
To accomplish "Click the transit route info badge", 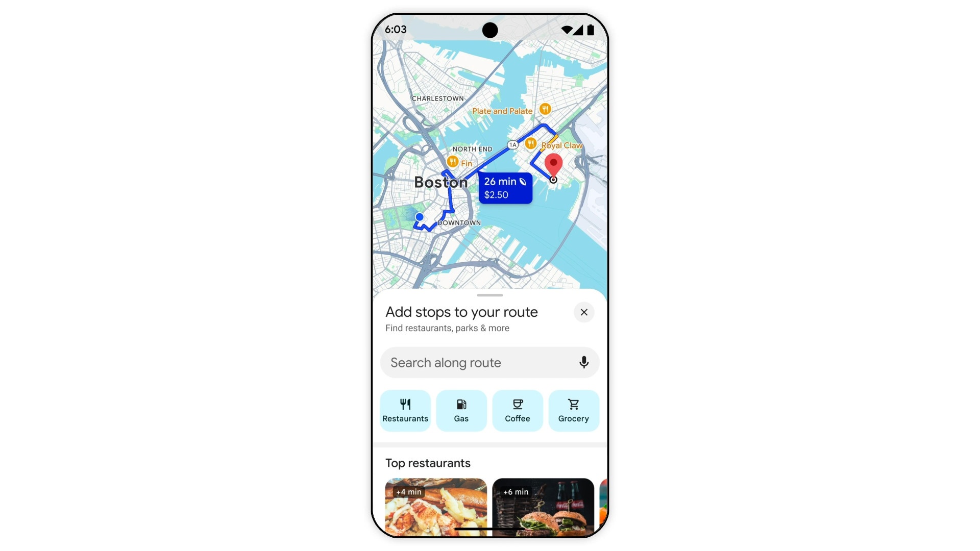I will (505, 188).
